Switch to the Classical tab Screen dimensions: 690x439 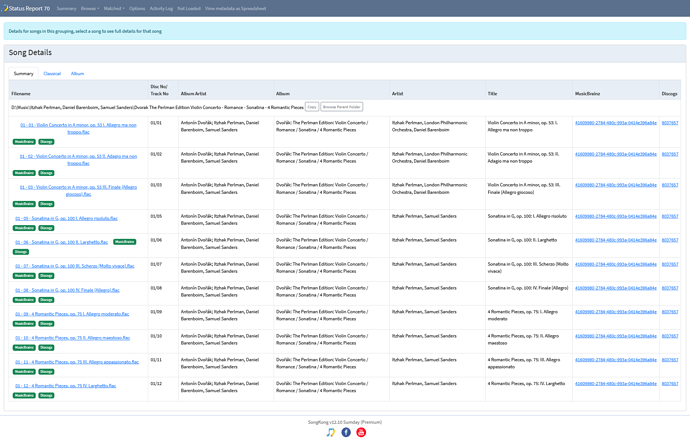click(x=52, y=73)
